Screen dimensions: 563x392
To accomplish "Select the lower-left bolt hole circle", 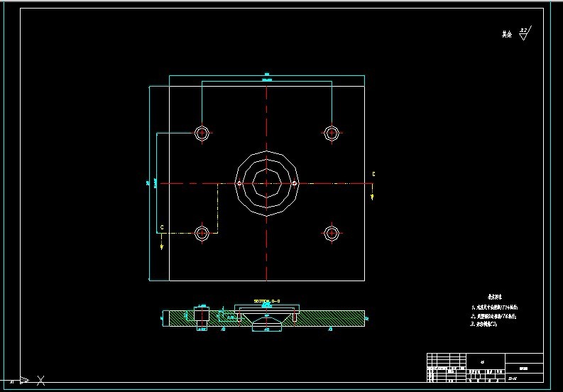I will 202,233.
